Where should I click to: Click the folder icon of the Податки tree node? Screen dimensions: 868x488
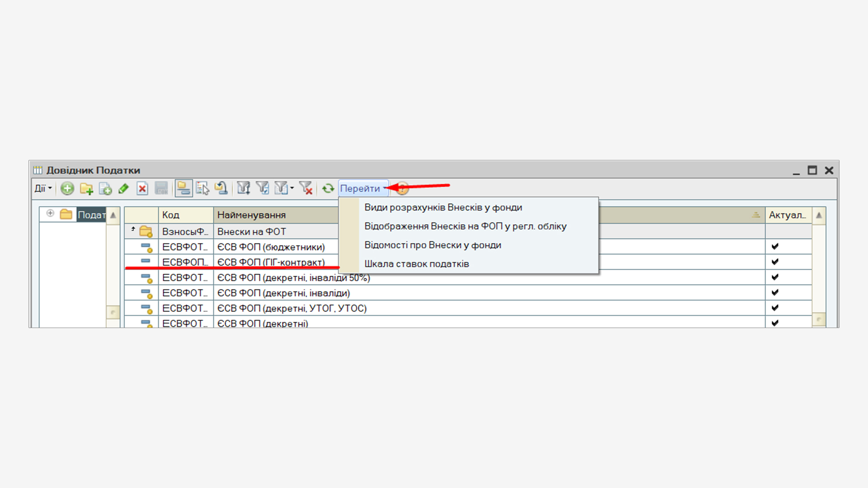(66, 214)
